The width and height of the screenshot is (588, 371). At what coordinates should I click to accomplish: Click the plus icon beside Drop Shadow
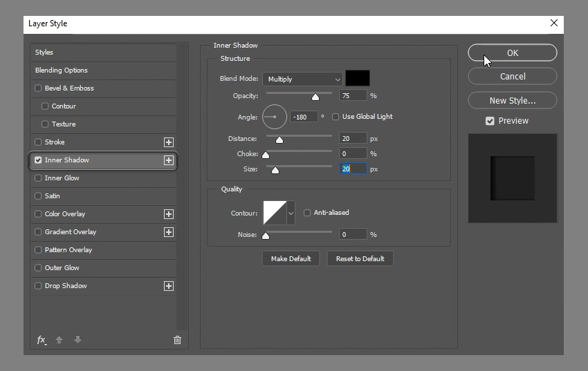coord(168,286)
